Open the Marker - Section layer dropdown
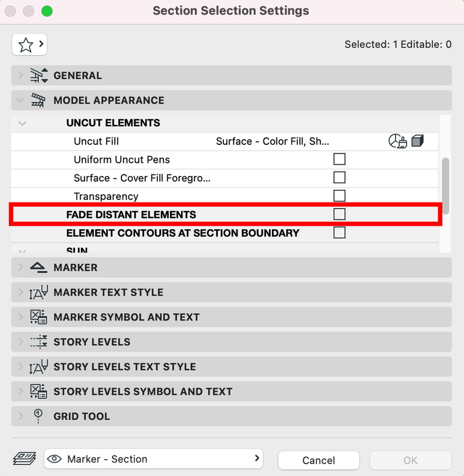The height and width of the screenshot is (476, 464). coord(153,459)
